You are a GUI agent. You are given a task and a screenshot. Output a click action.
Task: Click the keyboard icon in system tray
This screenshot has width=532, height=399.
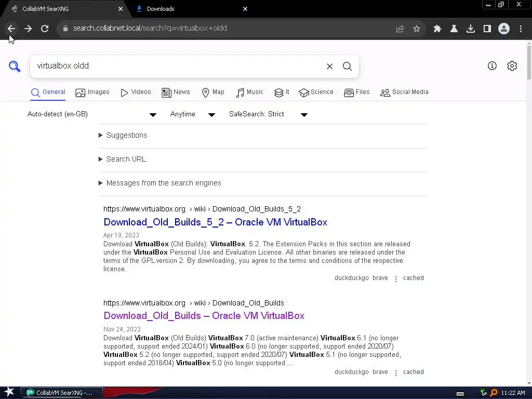pos(460,394)
